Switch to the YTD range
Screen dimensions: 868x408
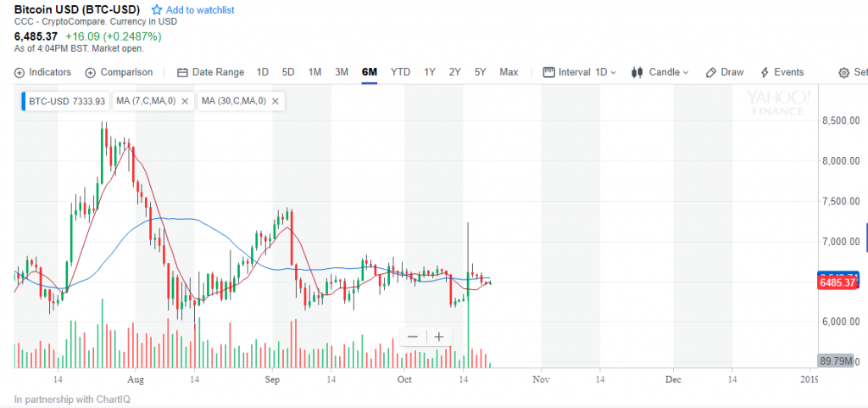(x=400, y=72)
